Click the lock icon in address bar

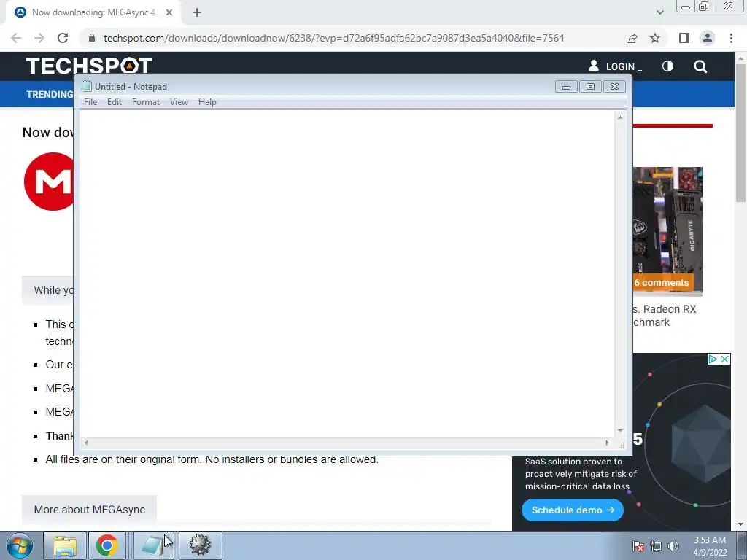point(92,38)
